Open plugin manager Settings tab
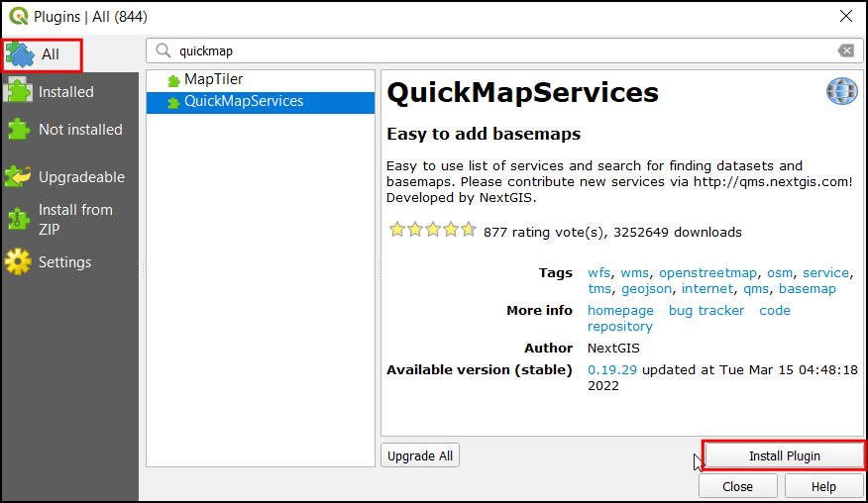The image size is (868, 503). tap(69, 262)
